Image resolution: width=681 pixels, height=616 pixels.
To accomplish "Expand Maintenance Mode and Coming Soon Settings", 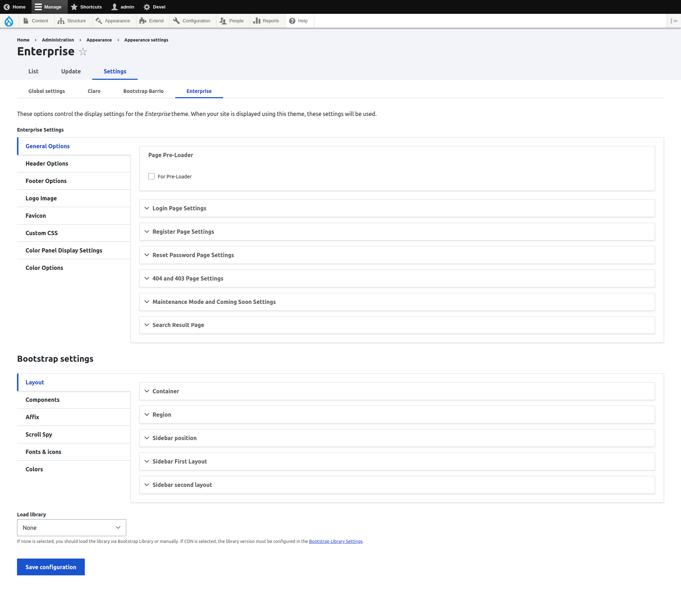I will point(214,302).
